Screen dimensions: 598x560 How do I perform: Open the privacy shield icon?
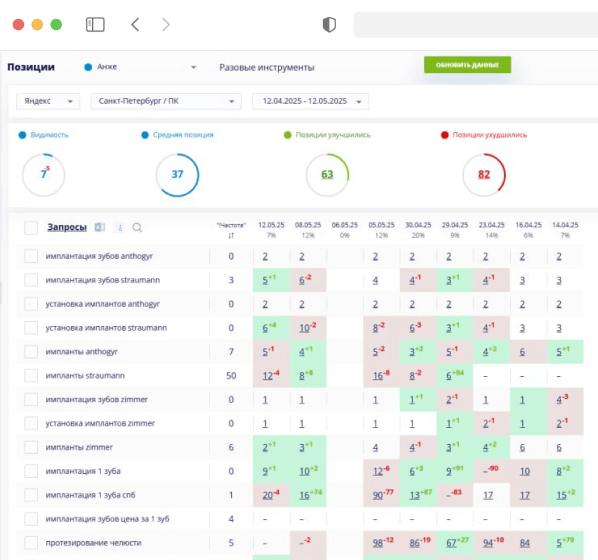(x=329, y=25)
